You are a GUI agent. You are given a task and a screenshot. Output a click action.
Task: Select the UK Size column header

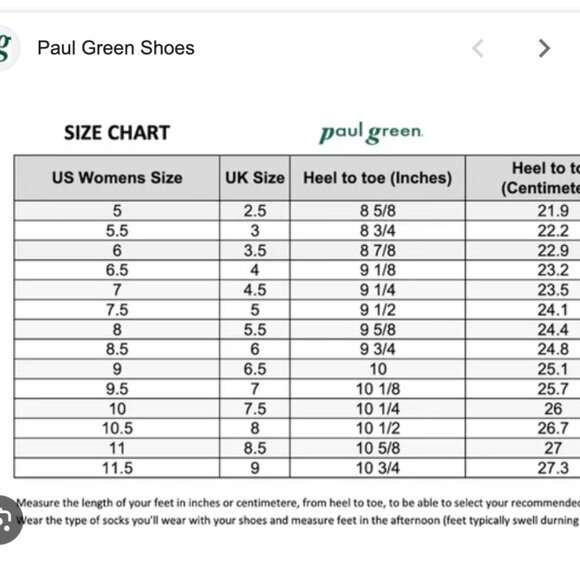[255, 178]
